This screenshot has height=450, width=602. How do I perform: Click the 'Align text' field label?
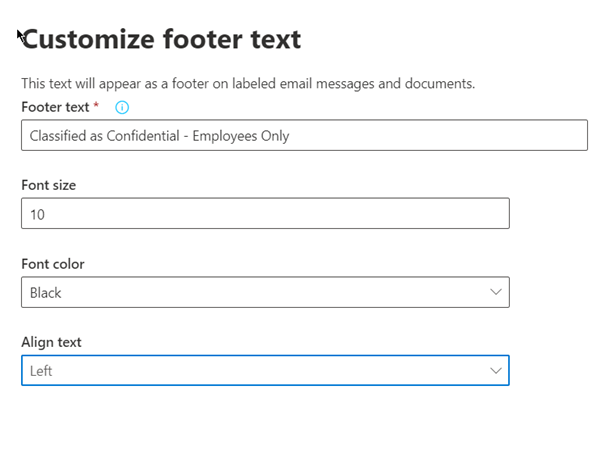51,342
